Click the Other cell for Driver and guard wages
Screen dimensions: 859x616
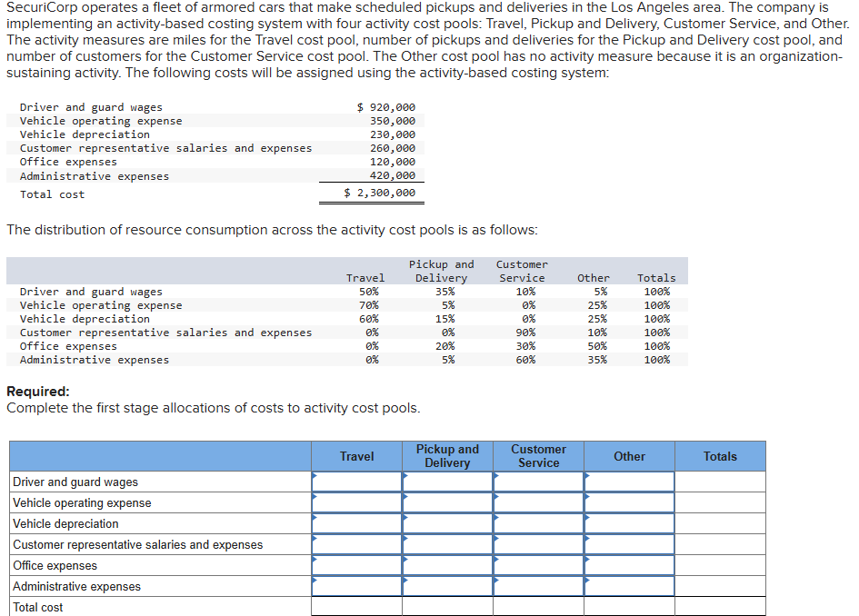point(629,482)
